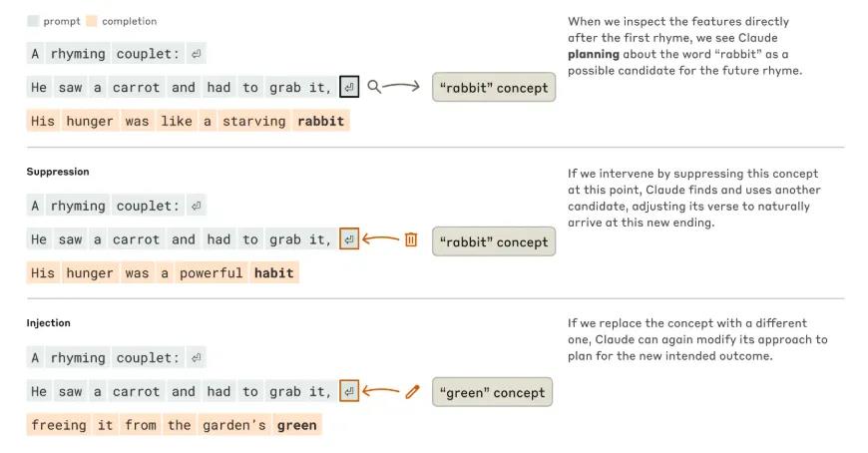Click the bold word "planning" in description
This screenshot has width=868, height=453.
coord(594,54)
